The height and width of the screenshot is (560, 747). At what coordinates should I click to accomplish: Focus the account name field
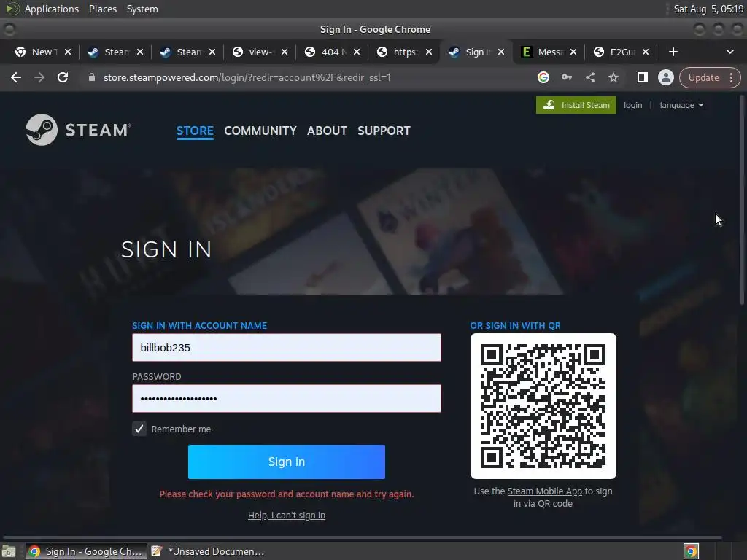(x=286, y=348)
